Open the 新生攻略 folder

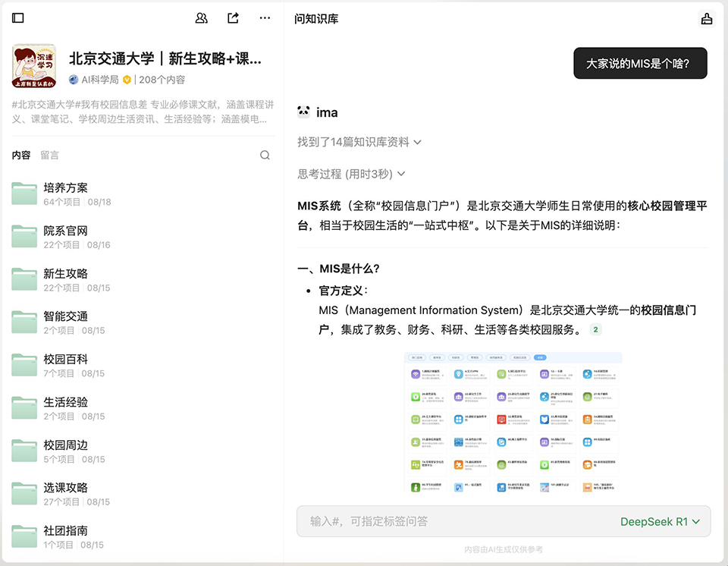pyautogui.click(x=66, y=273)
